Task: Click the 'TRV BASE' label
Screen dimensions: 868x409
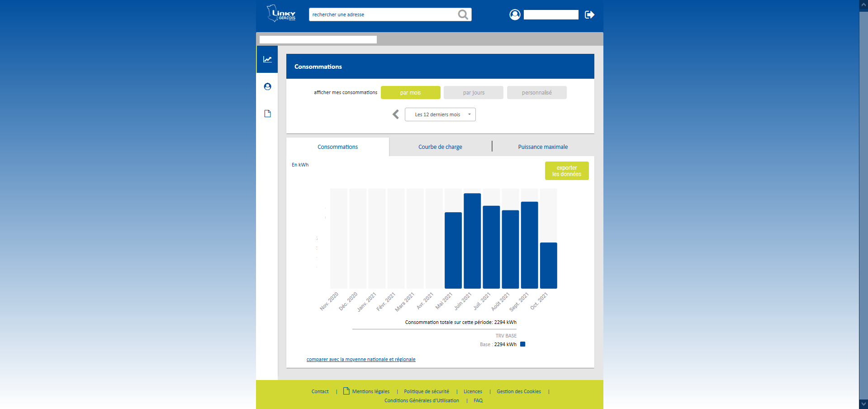Action: tap(506, 336)
